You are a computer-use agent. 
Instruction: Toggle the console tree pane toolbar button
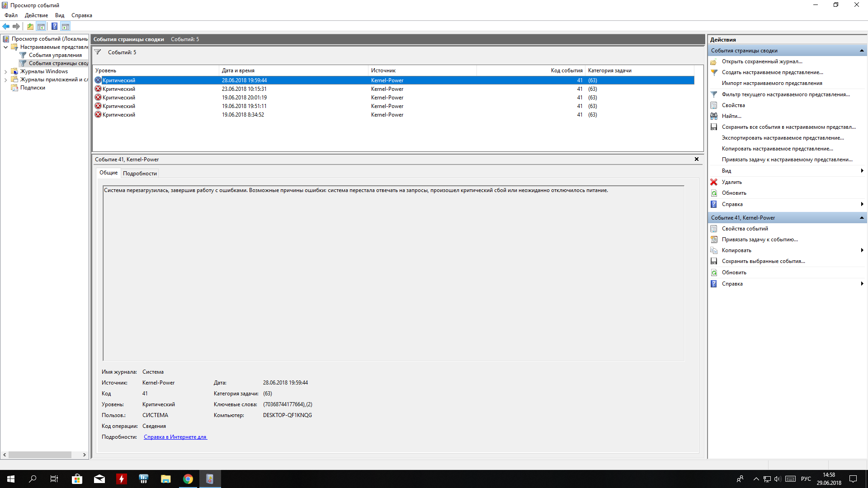coord(41,26)
